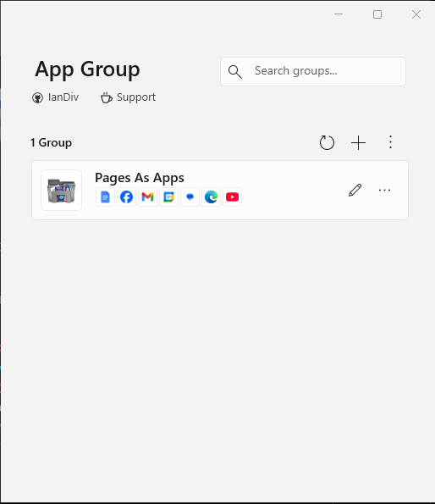Close the App Group window
435x504 pixels.
pos(416,14)
